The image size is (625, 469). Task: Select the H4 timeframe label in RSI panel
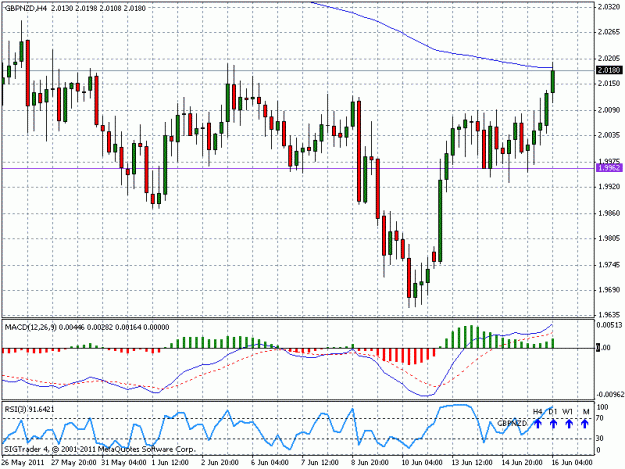click(x=537, y=411)
